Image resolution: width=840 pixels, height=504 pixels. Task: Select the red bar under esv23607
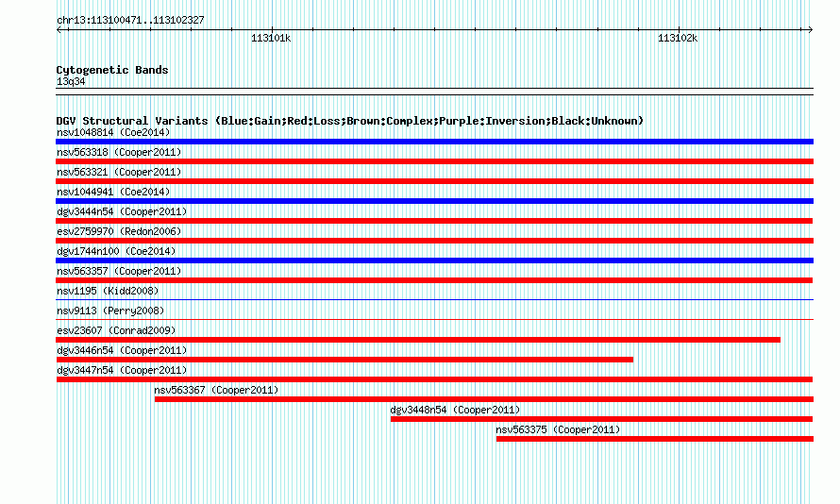click(418, 340)
